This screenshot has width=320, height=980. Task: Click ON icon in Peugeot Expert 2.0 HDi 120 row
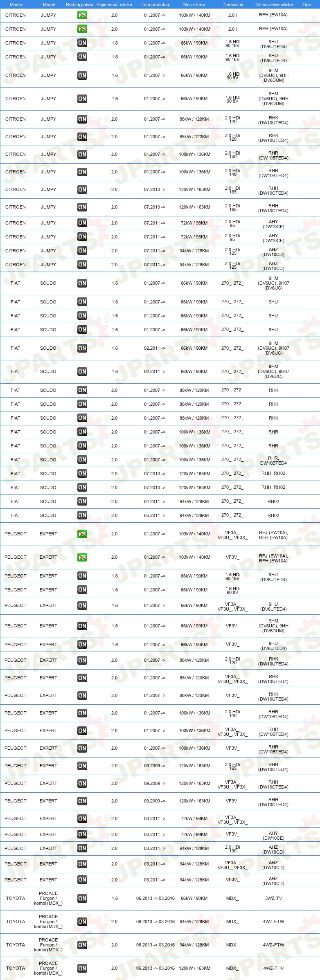point(82,661)
